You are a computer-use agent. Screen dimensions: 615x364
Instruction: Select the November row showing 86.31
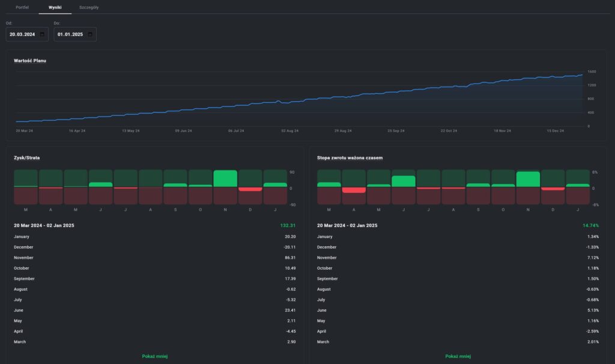(x=154, y=258)
